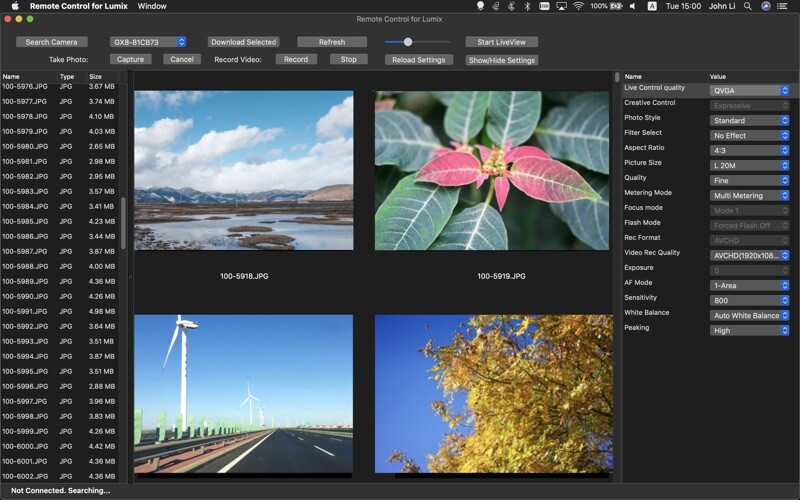The height and width of the screenshot is (500, 800).
Task: Click the thumbnail size slider
Action: coord(417,42)
